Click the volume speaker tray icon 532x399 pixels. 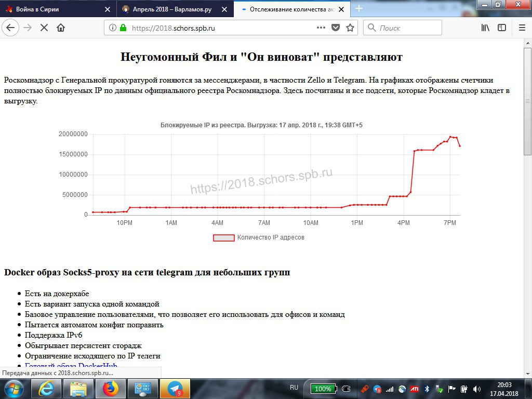point(477,389)
